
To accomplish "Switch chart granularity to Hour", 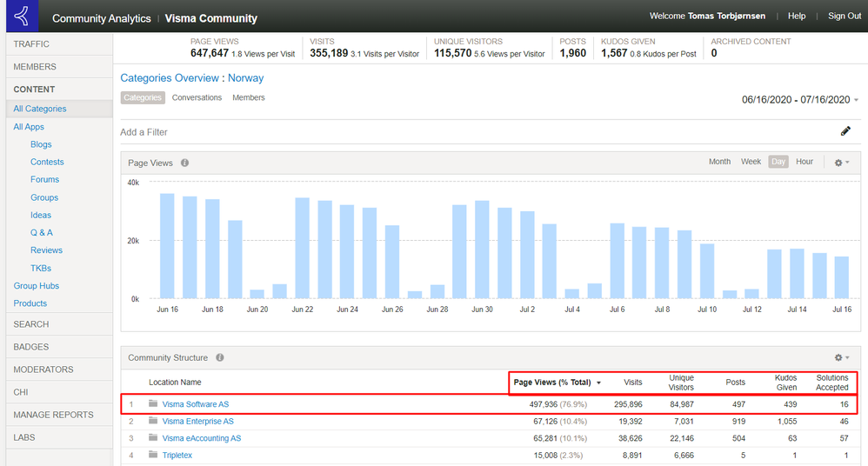I will tap(805, 162).
